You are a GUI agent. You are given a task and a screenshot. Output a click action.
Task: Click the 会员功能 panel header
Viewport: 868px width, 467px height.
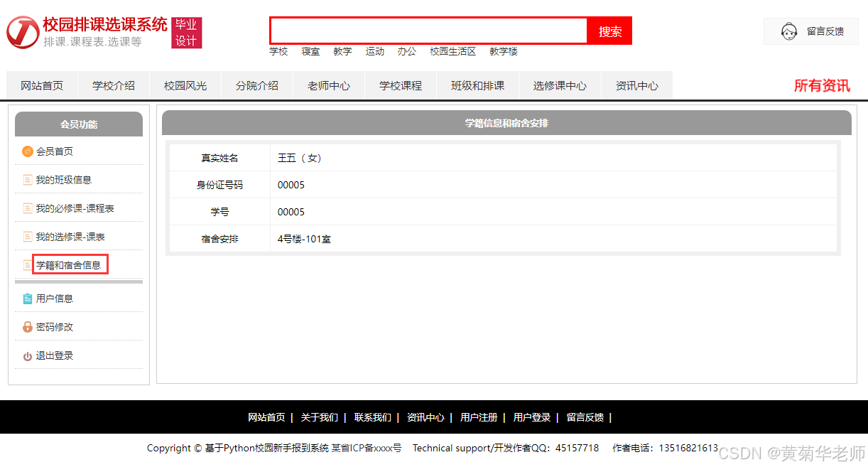click(x=79, y=124)
